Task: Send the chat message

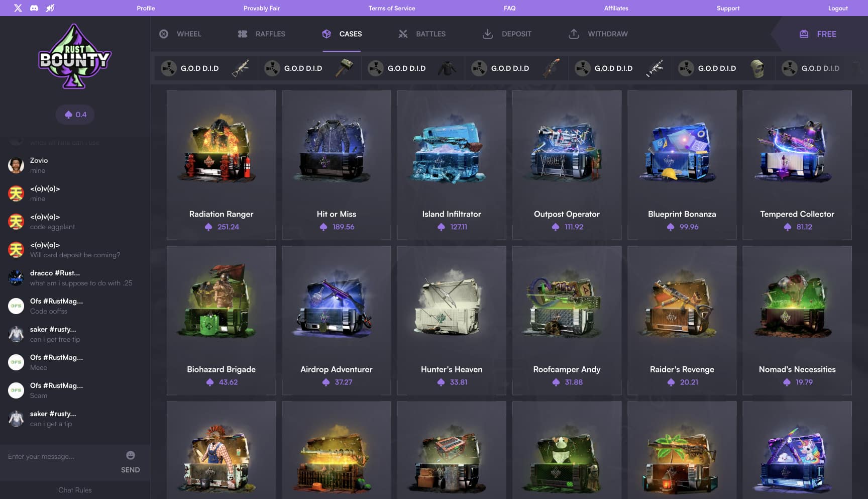Action: pyautogui.click(x=131, y=470)
